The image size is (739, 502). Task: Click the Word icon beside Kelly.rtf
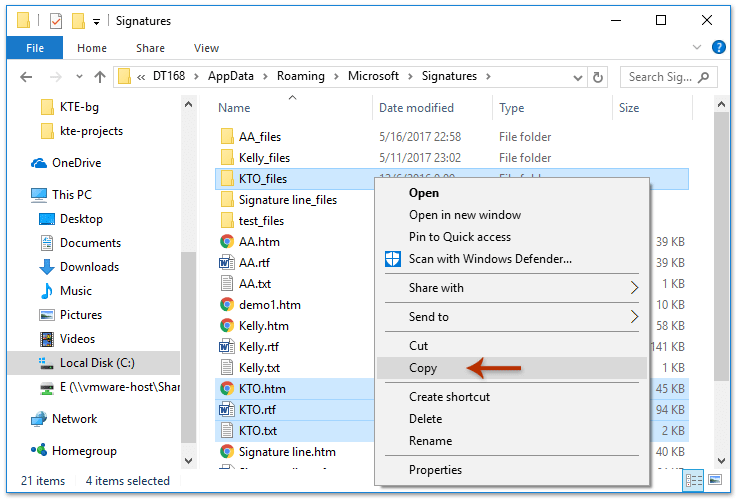pos(227,347)
